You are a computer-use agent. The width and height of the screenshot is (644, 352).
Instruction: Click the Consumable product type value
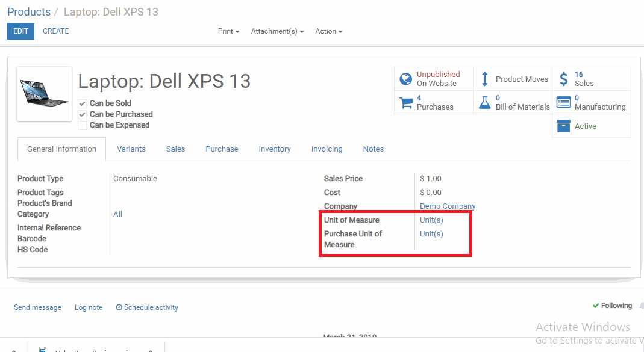(135, 179)
